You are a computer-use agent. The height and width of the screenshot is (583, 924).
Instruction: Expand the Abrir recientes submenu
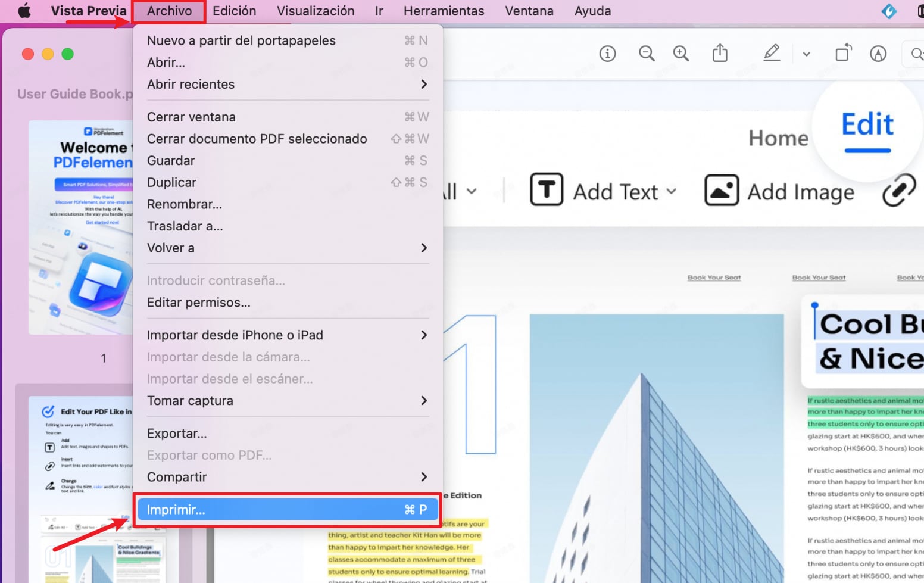click(288, 84)
